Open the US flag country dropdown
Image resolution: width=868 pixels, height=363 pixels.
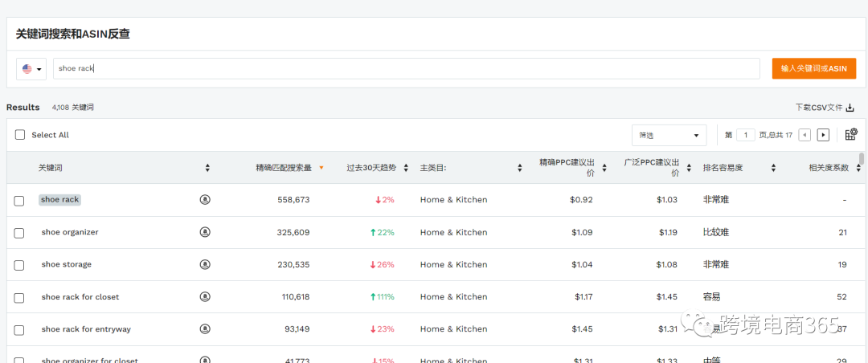click(31, 69)
